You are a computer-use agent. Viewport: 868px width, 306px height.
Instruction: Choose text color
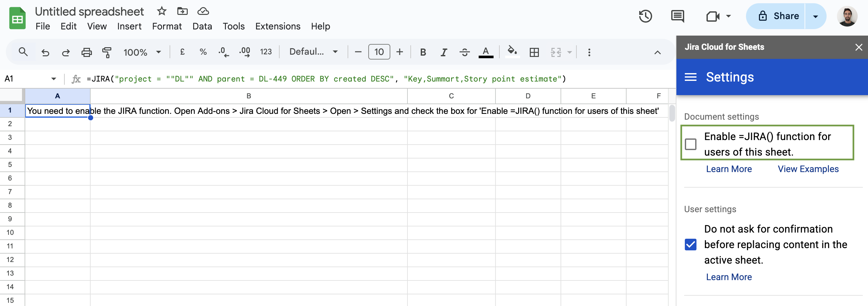485,52
